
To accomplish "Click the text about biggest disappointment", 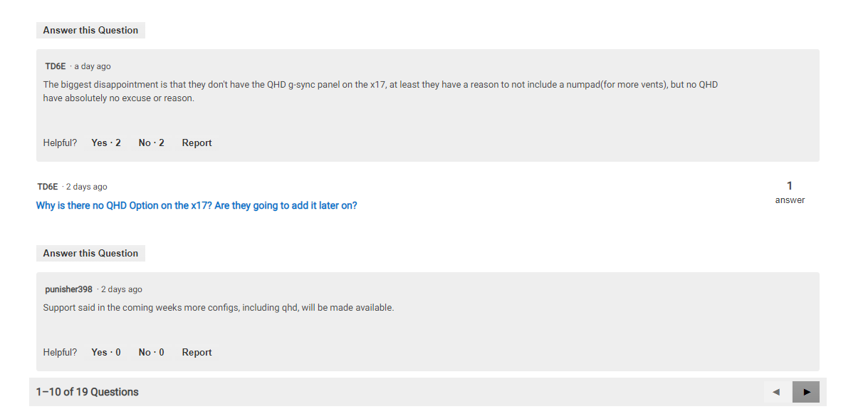I will pos(380,91).
